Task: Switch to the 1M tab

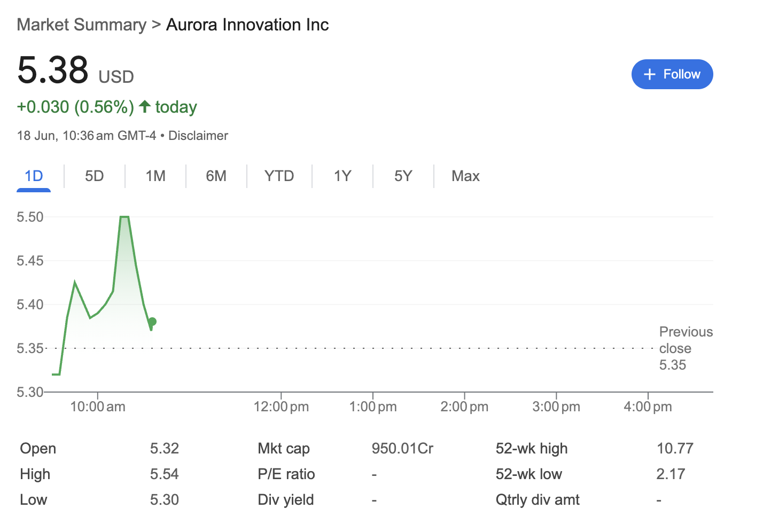Action: pos(155,176)
